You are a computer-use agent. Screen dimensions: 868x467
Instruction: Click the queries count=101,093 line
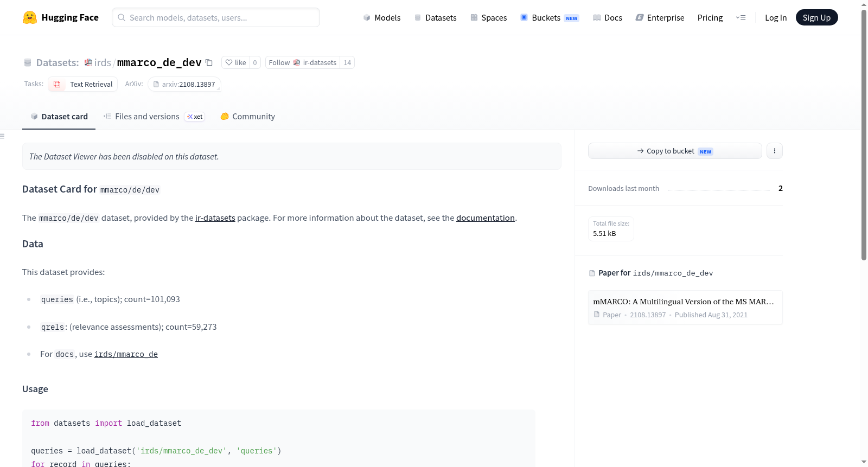click(x=110, y=299)
